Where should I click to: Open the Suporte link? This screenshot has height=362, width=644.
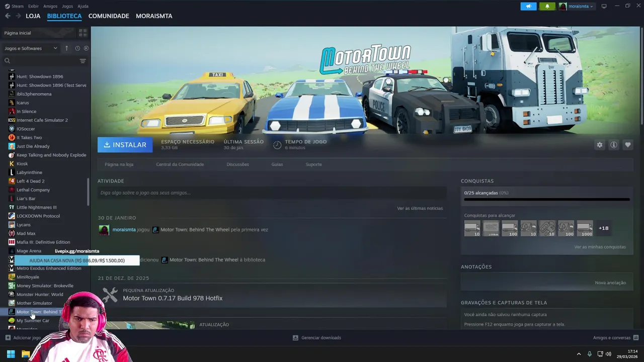(x=313, y=164)
